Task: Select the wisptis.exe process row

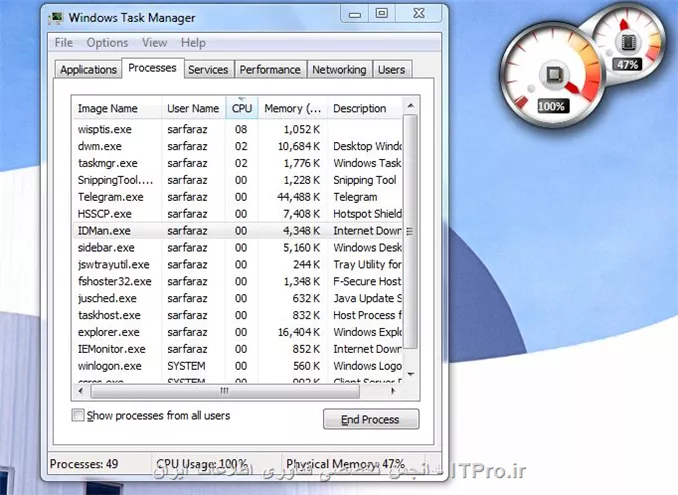Action: [237, 129]
